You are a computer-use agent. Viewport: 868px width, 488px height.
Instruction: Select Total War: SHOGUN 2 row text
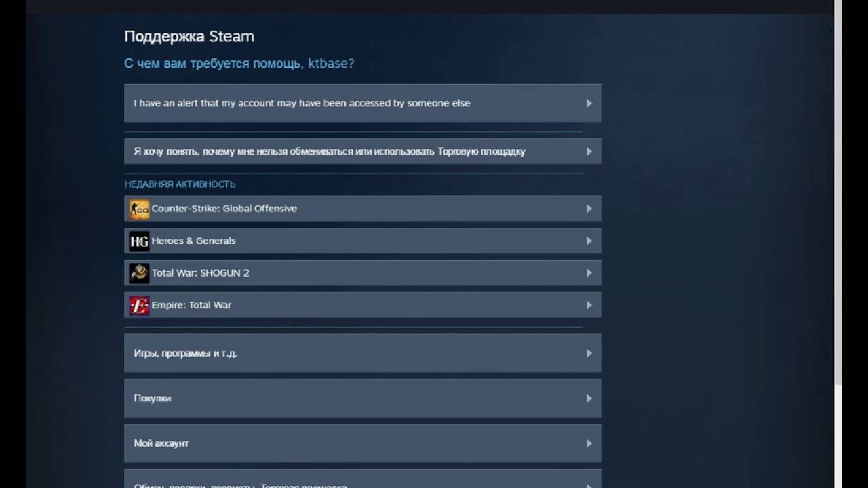(201, 273)
